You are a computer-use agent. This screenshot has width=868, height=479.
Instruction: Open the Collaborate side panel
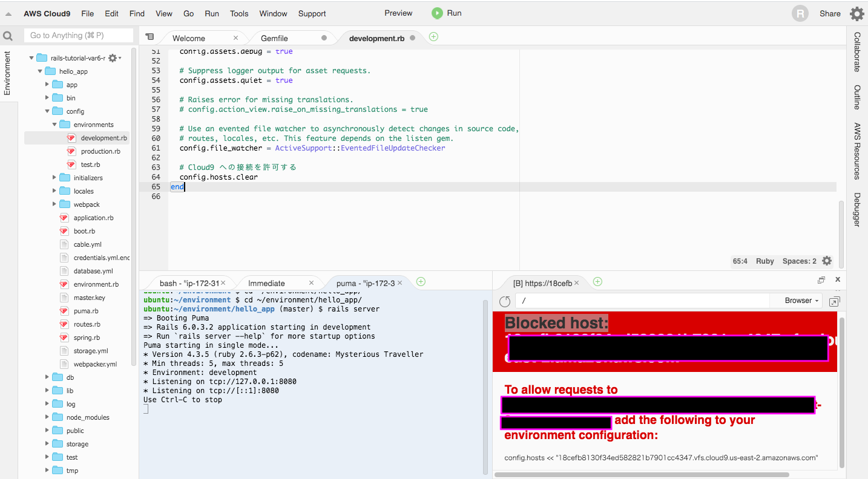pos(857,52)
